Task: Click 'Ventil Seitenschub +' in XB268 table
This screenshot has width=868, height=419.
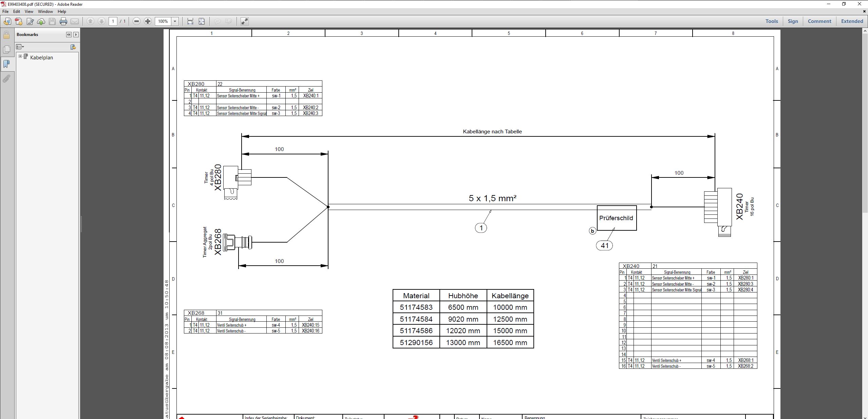Action: (x=241, y=325)
